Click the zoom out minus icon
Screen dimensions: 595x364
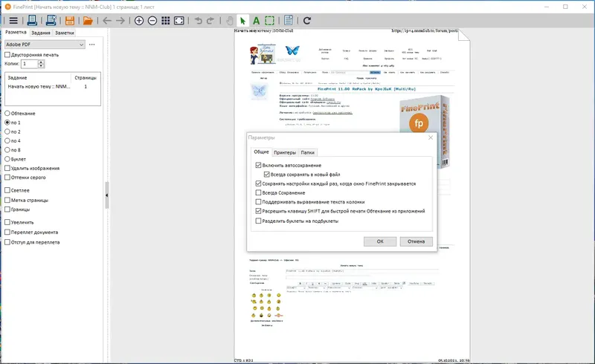click(x=152, y=21)
